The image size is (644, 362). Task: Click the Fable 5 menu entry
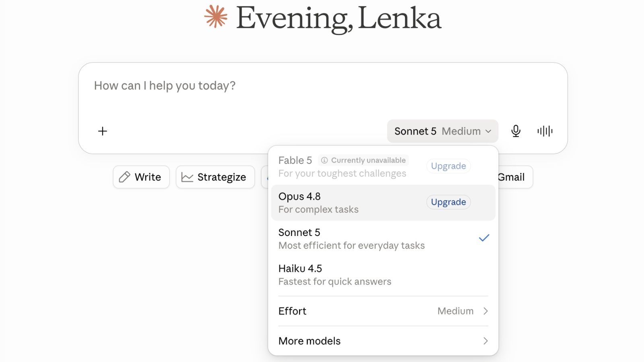click(383, 167)
